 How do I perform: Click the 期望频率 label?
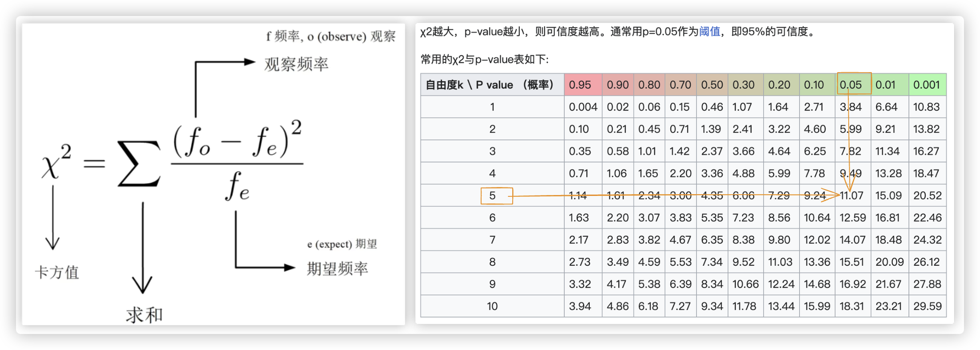click(x=337, y=269)
